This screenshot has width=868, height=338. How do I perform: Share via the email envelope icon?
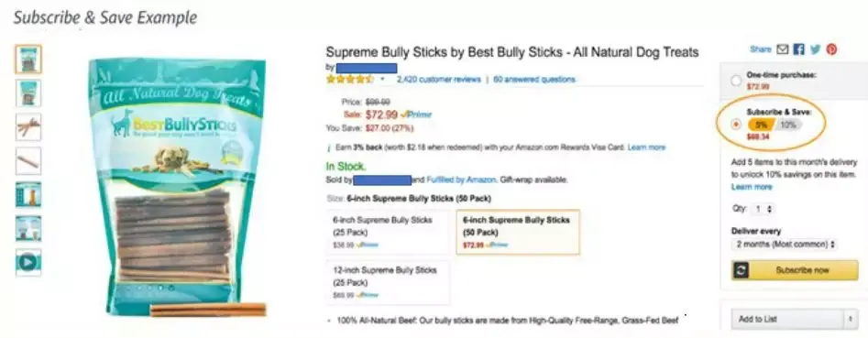pos(782,49)
